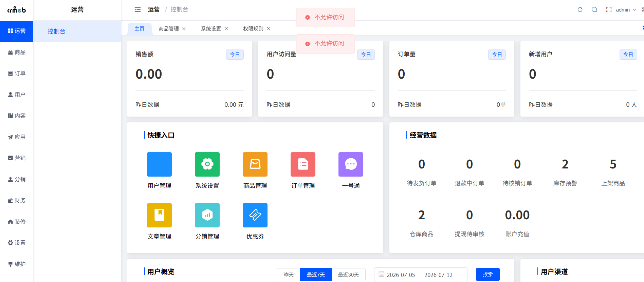
Task: Collapse the sidebar with hamburger icon
Action: pyautogui.click(x=137, y=9)
